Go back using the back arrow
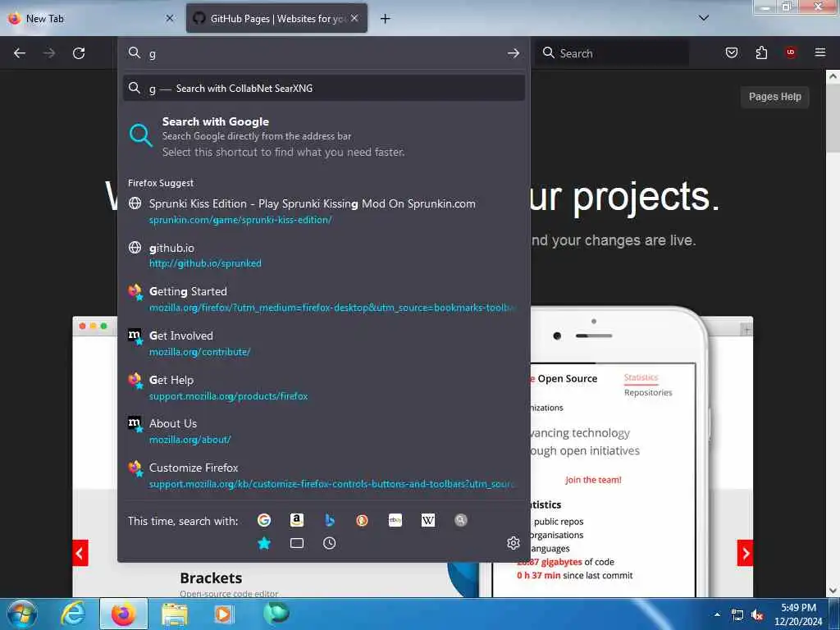Screen dimensions: 840x630 pyautogui.click(x=20, y=53)
